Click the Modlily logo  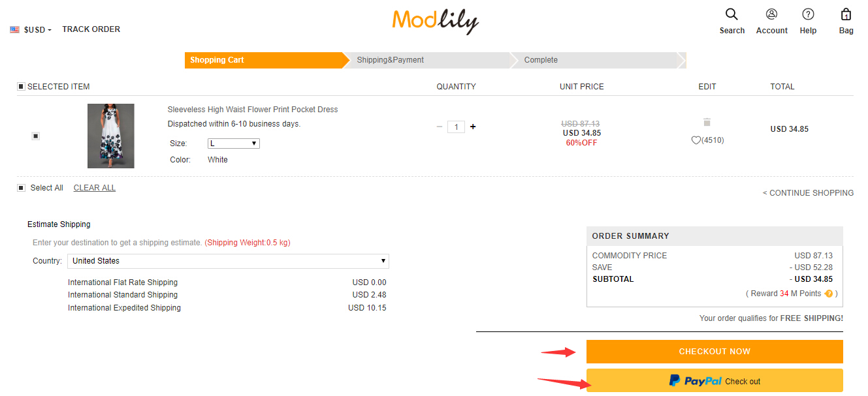click(435, 21)
